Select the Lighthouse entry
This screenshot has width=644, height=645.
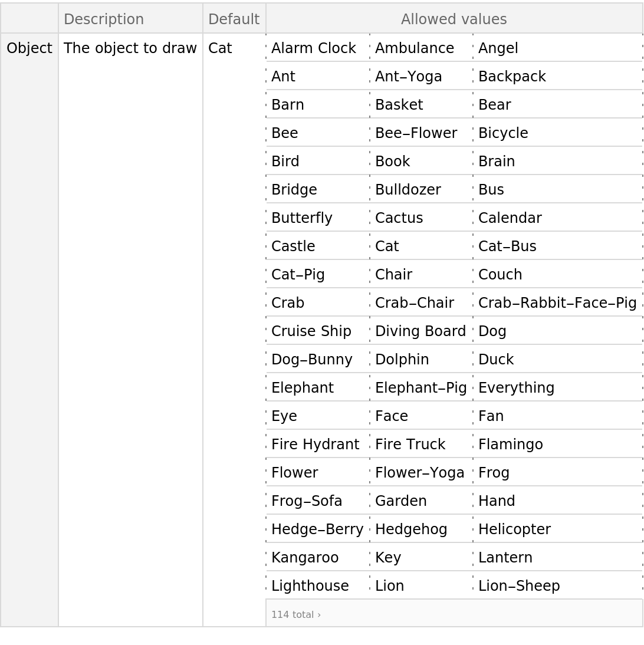pos(310,585)
